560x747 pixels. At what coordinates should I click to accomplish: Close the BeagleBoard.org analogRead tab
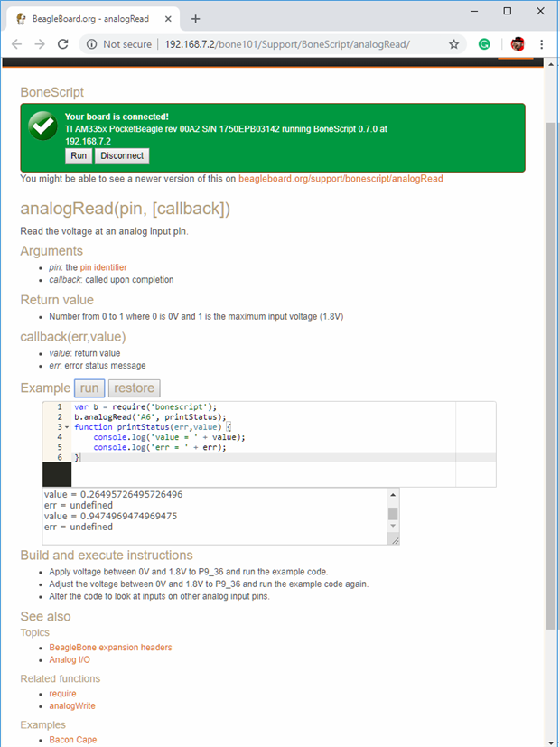click(x=168, y=19)
